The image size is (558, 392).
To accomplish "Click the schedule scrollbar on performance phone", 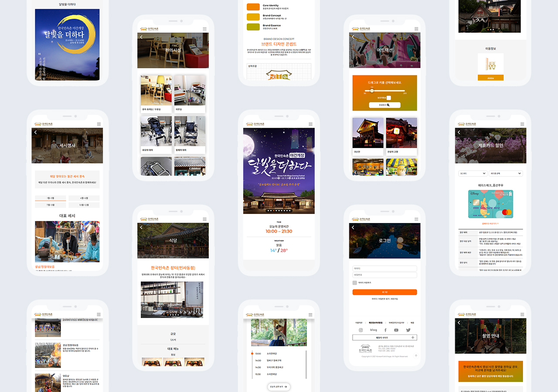I will [306, 364].
